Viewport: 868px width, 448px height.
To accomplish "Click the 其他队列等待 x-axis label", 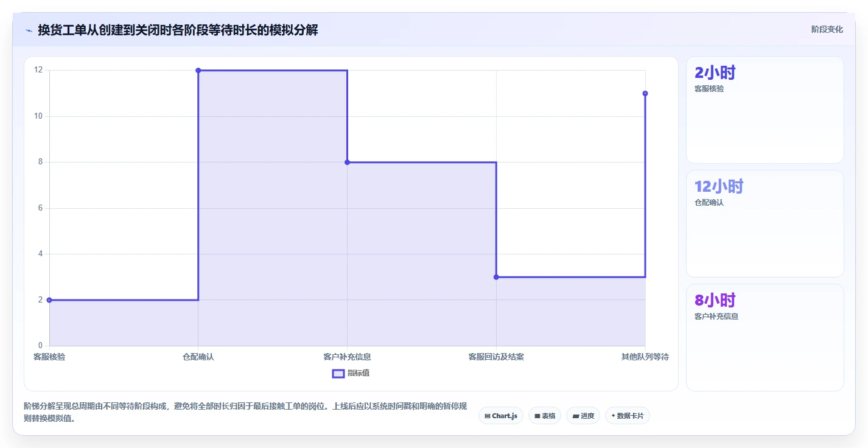I will coord(645,357).
